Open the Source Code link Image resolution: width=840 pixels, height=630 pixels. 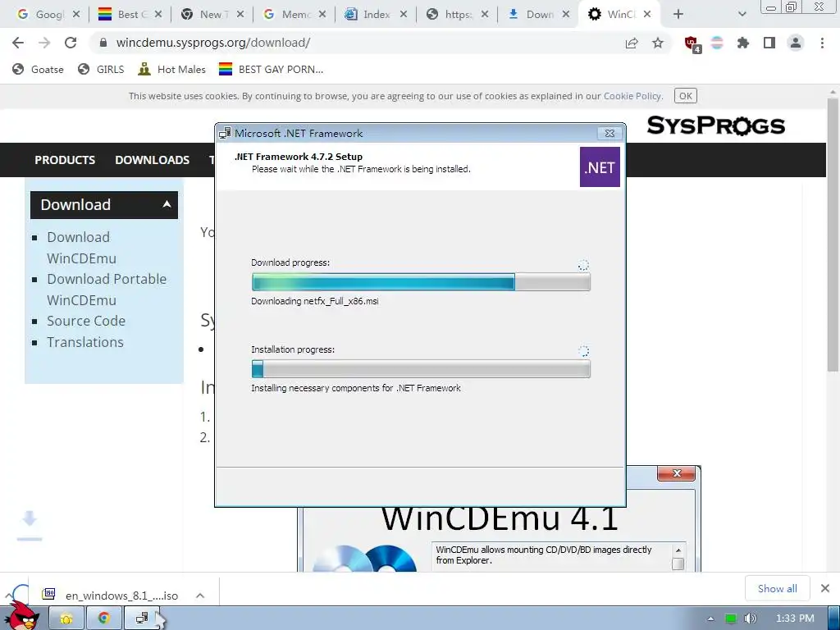tap(86, 321)
